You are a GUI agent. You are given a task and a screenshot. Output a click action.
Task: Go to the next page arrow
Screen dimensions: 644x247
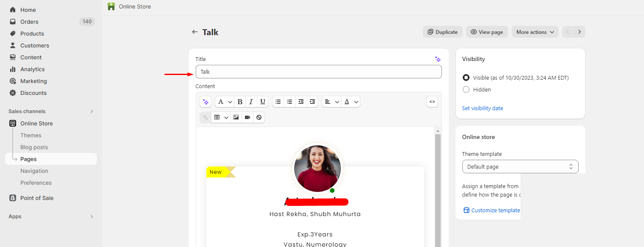[579, 32]
